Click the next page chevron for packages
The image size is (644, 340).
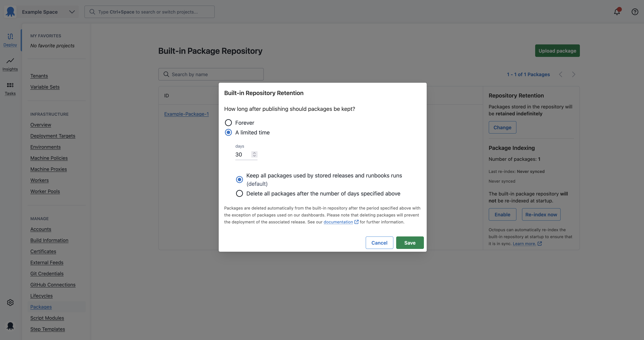pos(573,74)
